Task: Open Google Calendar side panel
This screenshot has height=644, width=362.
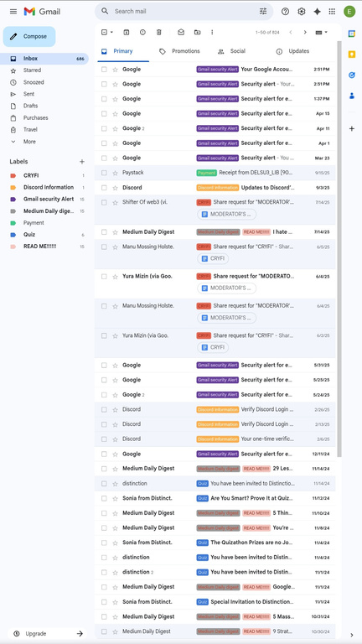Action: point(352,34)
